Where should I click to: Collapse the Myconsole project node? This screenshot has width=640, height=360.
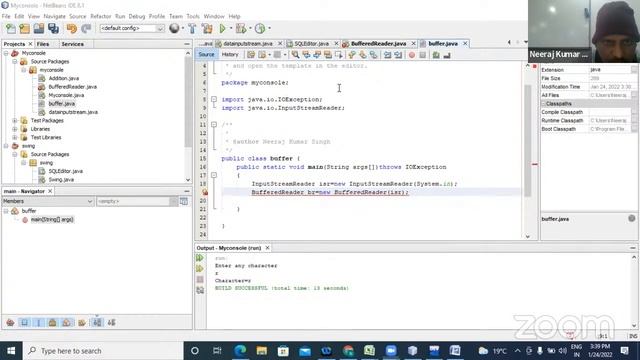pos(6,53)
